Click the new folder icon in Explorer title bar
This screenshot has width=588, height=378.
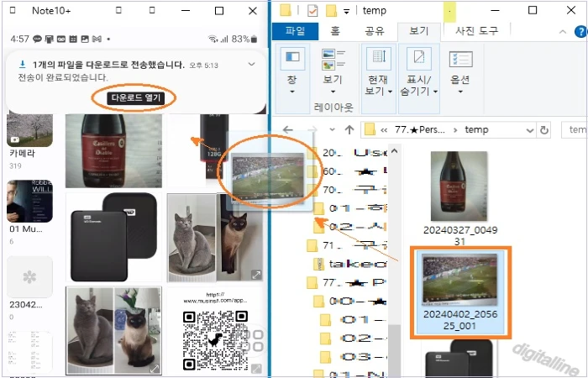(331, 11)
